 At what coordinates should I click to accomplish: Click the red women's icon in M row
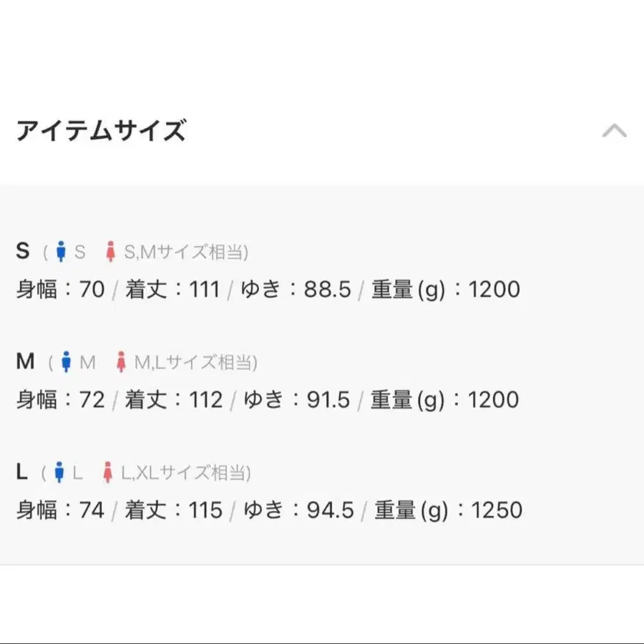click(121, 362)
